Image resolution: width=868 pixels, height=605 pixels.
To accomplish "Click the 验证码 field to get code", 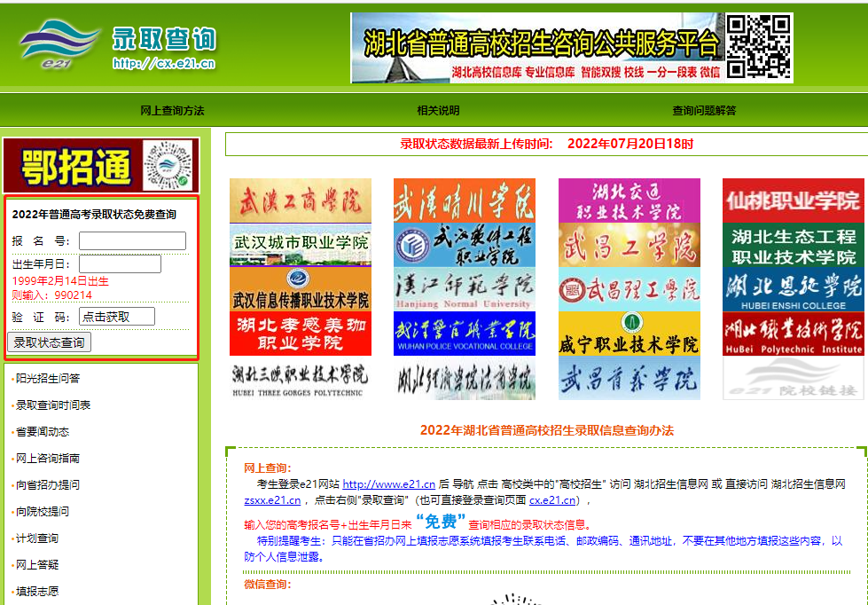I will tap(116, 317).
